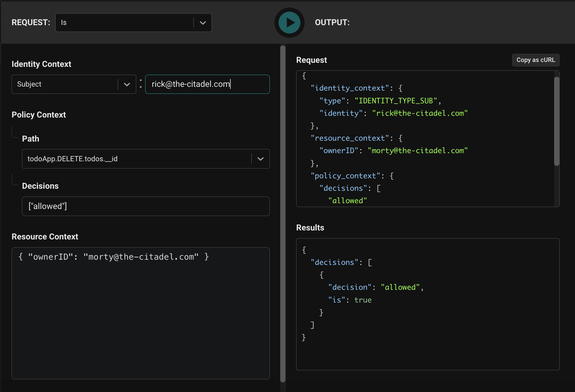The width and height of the screenshot is (575, 392).
Task: Click the ownerID text in Resource Context
Action: click(x=51, y=257)
